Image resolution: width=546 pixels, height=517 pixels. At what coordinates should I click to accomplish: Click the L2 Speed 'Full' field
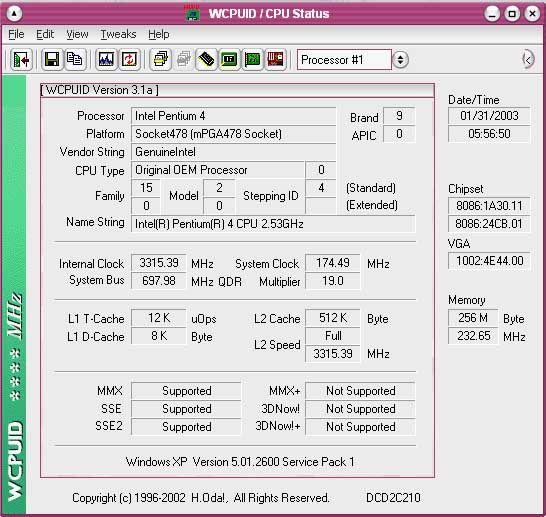pyautogui.click(x=333, y=336)
